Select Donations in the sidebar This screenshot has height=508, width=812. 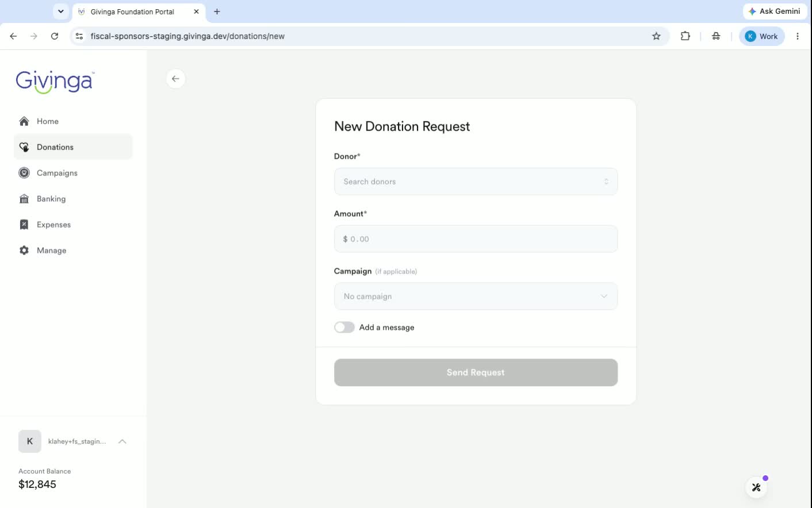(x=73, y=147)
